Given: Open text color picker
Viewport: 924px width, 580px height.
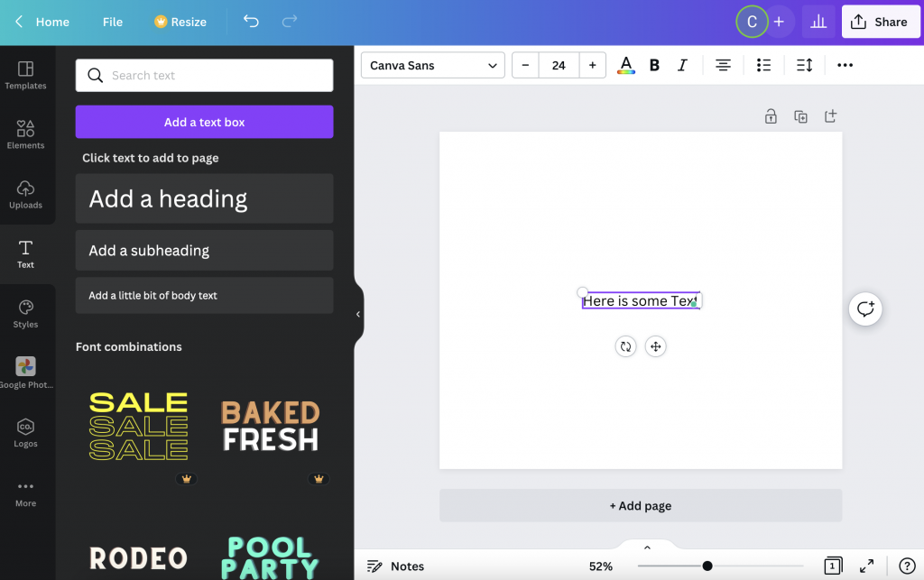Looking at the screenshot, I should click(625, 65).
